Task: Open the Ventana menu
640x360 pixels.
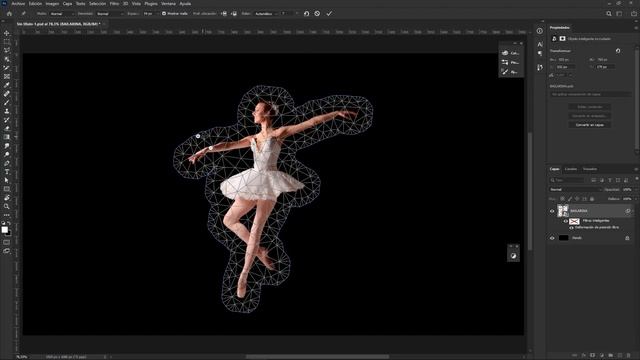Action: (x=168, y=3)
